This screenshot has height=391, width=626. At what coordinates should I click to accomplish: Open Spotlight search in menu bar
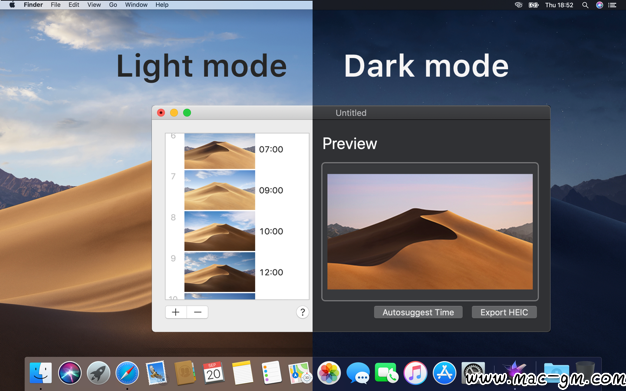tap(585, 5)
